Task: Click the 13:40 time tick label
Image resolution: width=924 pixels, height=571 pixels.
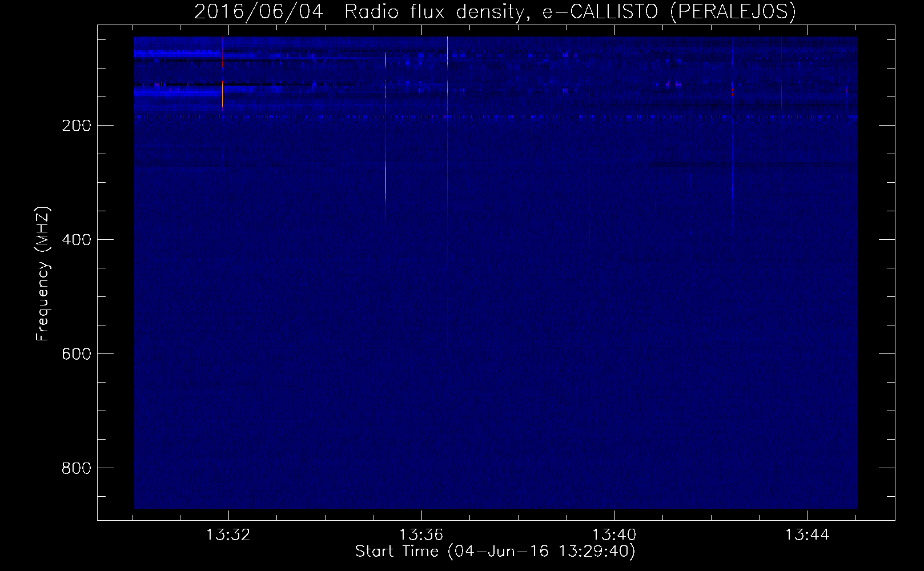Action: pos(614,535)
